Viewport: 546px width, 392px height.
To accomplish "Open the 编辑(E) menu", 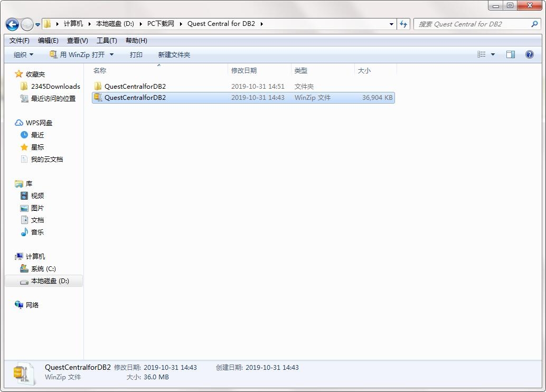I will click(x=48, y=41).
